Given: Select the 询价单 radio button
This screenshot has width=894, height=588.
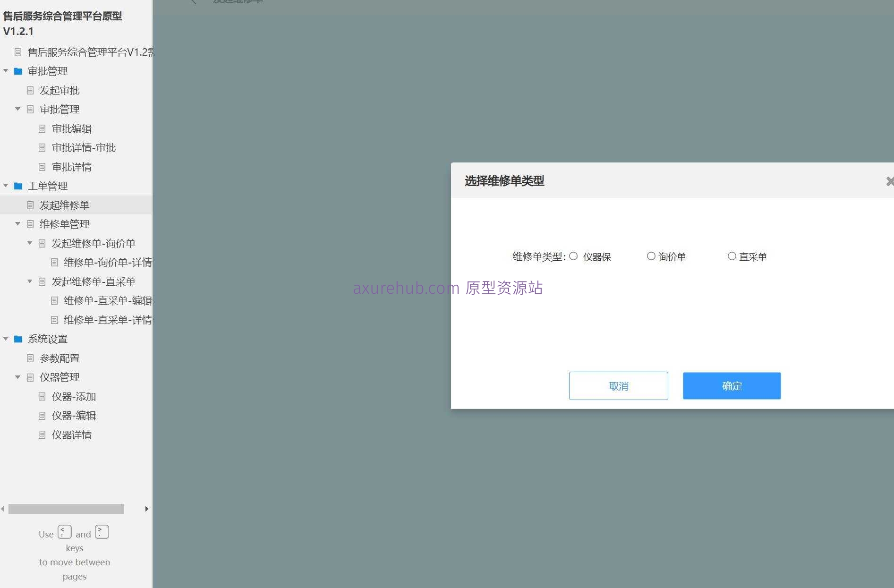Looking at the screenshot, I should pyautogui.click(x=651, y=256).
